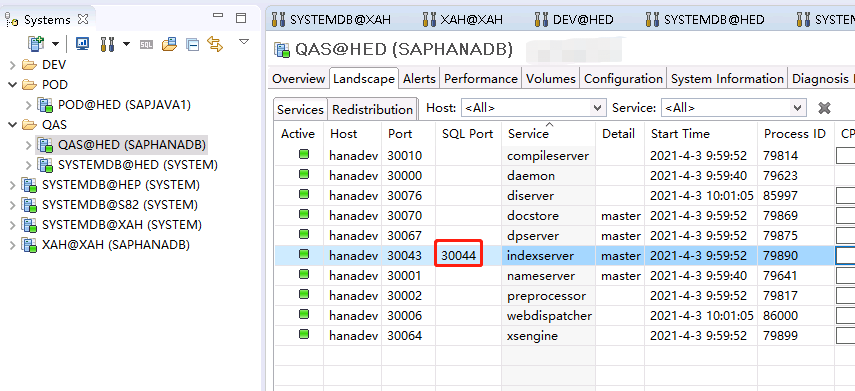The height and width of the screenshot is (391, 855).
Task: Close the Systems view tab
Action: (x=83, y=20)
